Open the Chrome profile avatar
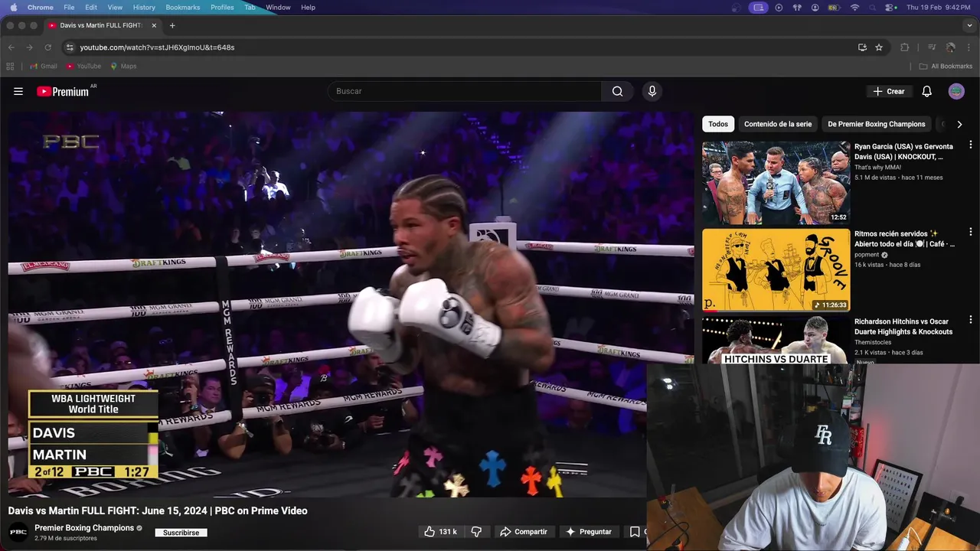This screenshot has width=980, height=551. 950,47
